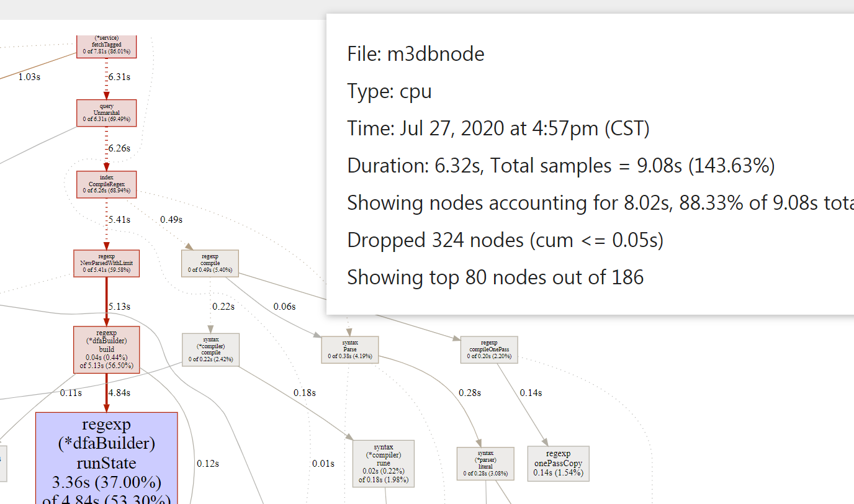Click the Duration line in the info box

tap(560, 166)
